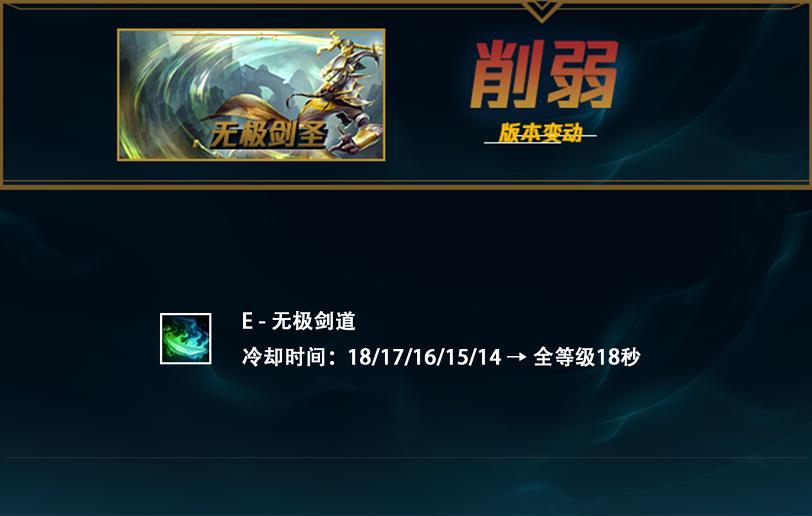Click the thin divider line near bottom
812x516 pixels.
click(406, 458)
